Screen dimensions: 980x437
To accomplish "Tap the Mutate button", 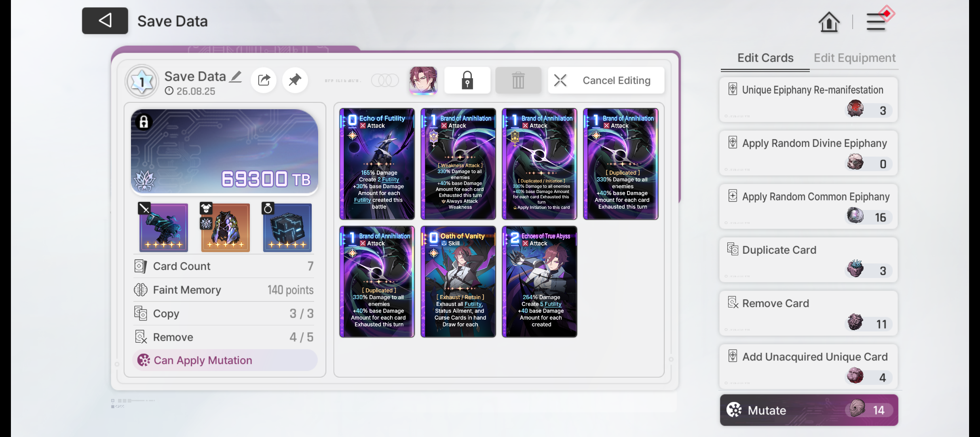I will pos(809,410).
